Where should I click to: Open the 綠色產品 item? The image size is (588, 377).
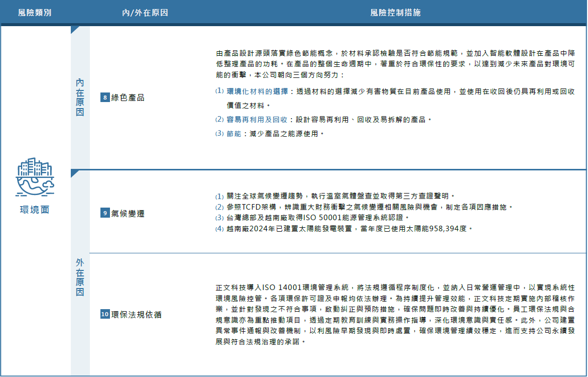coord(128,98)
